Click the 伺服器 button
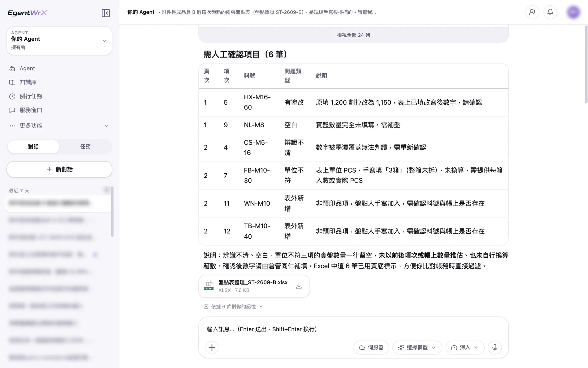Viewport: 588px width, 368px height. 371,347
